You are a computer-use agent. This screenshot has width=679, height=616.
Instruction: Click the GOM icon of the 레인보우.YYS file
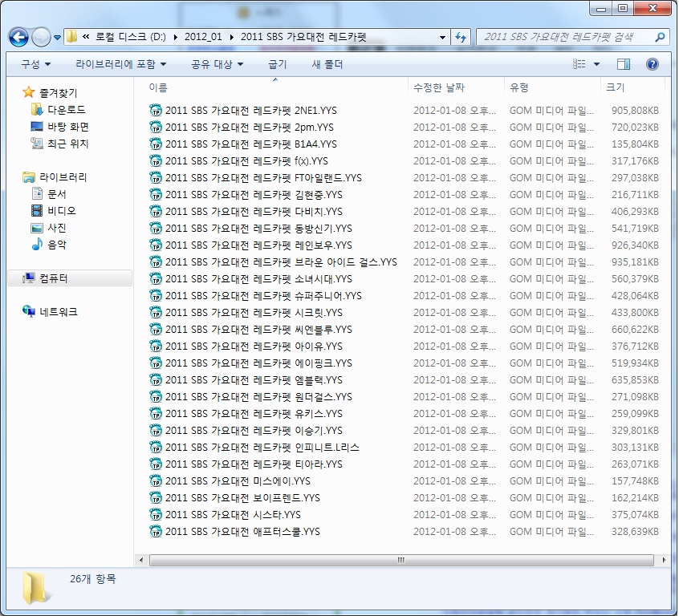(x=156, y=245)
